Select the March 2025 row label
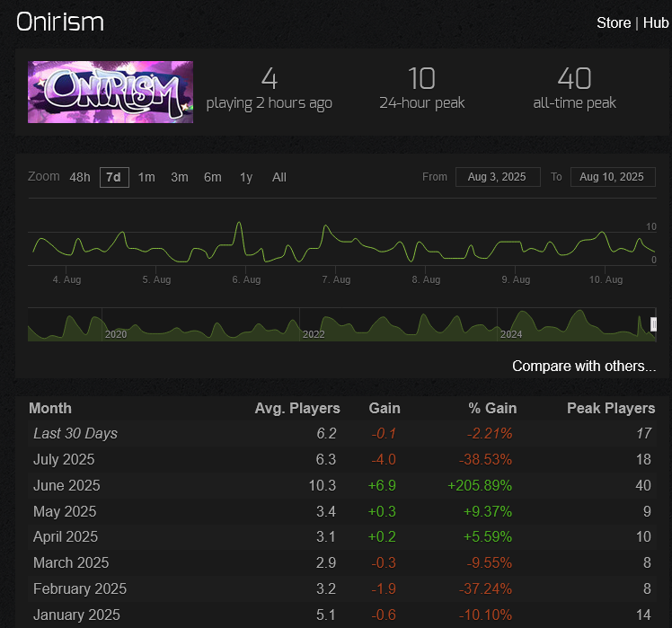Screen dimensions: 672x628 click(71, 562)
